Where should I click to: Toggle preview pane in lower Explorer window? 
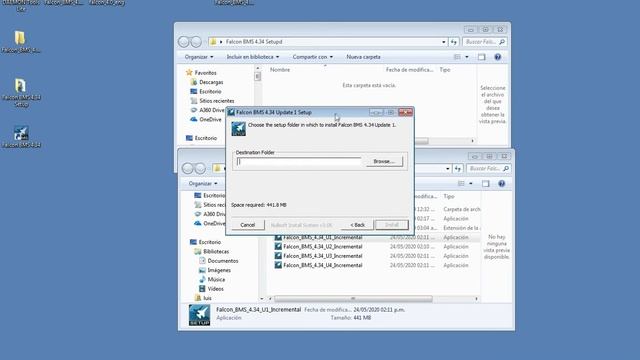(486, 184)
